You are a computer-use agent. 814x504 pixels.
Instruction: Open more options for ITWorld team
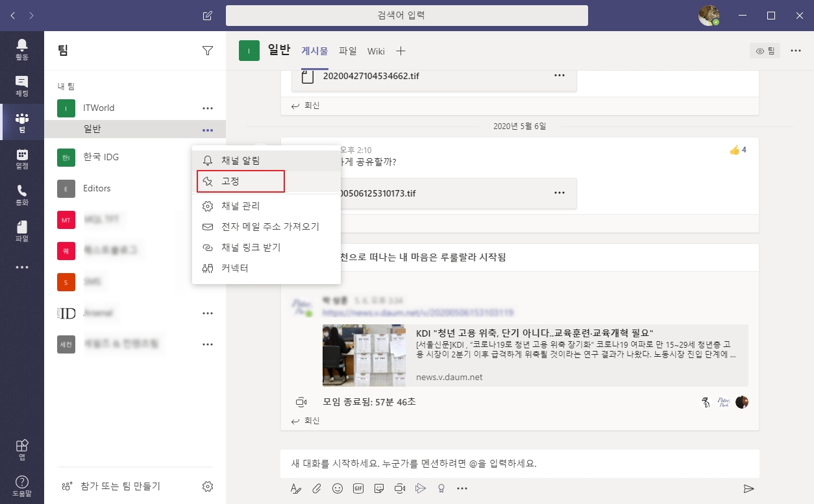(x=207, y=108)
